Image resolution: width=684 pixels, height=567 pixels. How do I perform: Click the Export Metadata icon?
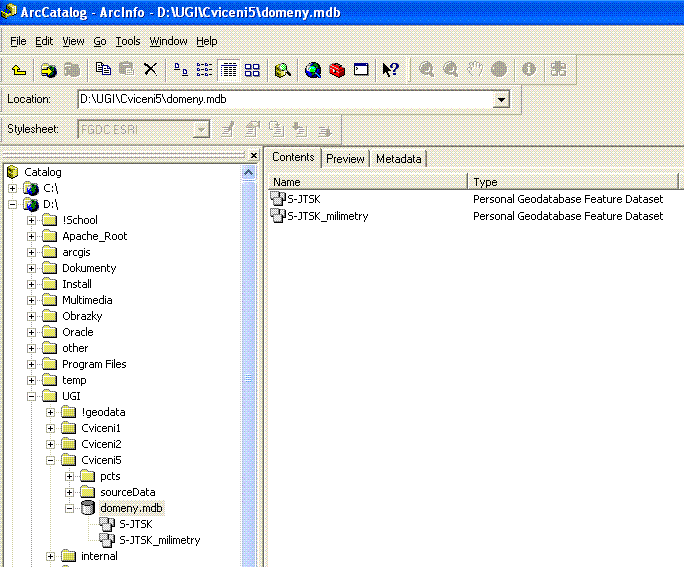click(325, 129)
